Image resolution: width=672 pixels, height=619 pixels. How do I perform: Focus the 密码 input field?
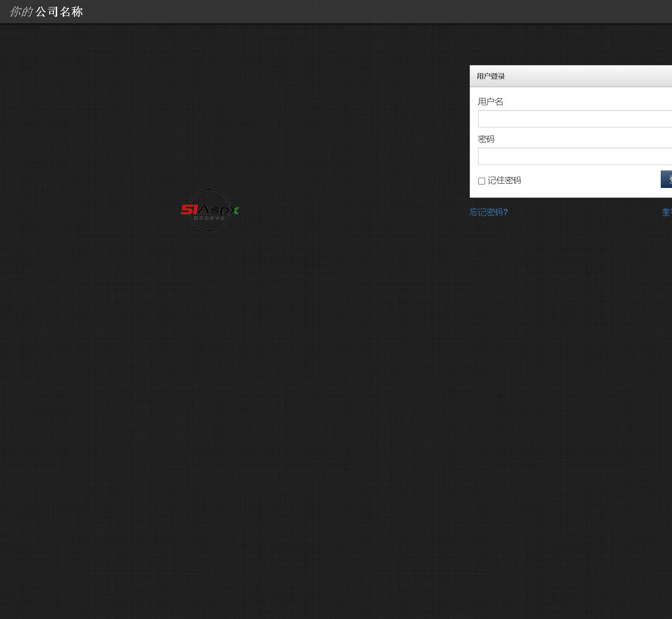pyautogui.click(x=575, y=157)
